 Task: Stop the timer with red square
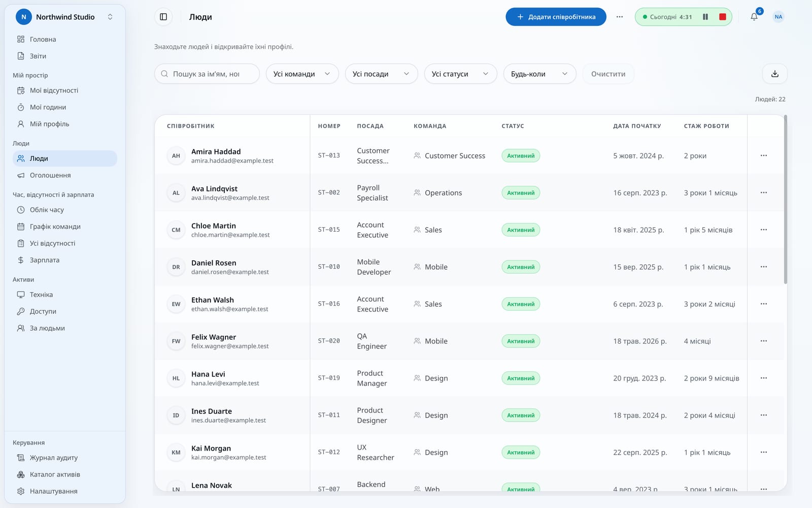pyautogui.click(x=723, y=17)
